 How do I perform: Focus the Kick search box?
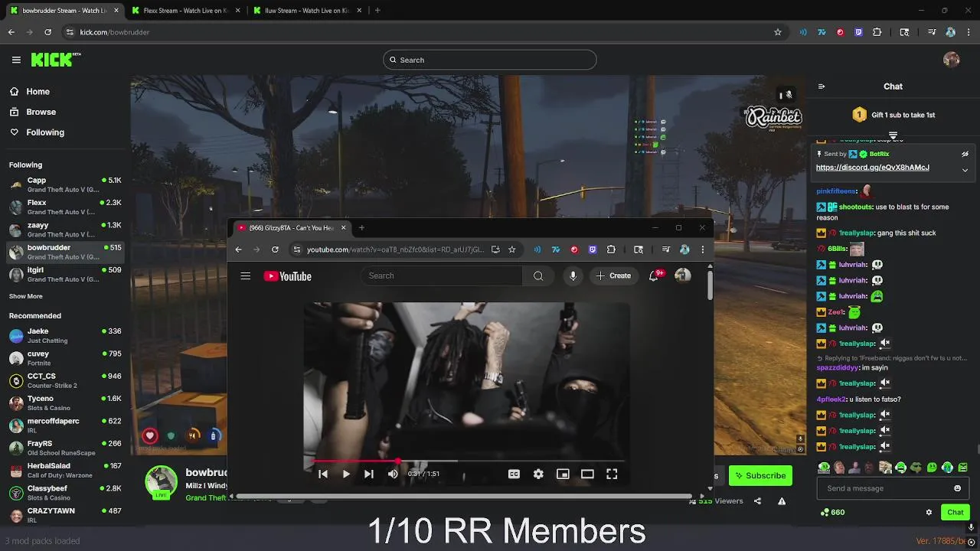tap(490, 60)
